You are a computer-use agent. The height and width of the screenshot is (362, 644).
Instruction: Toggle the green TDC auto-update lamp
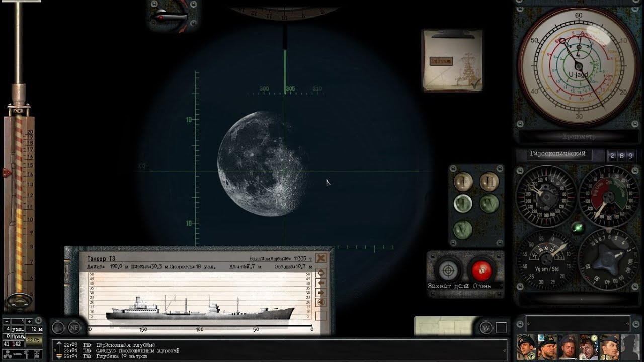pos(578,228)
